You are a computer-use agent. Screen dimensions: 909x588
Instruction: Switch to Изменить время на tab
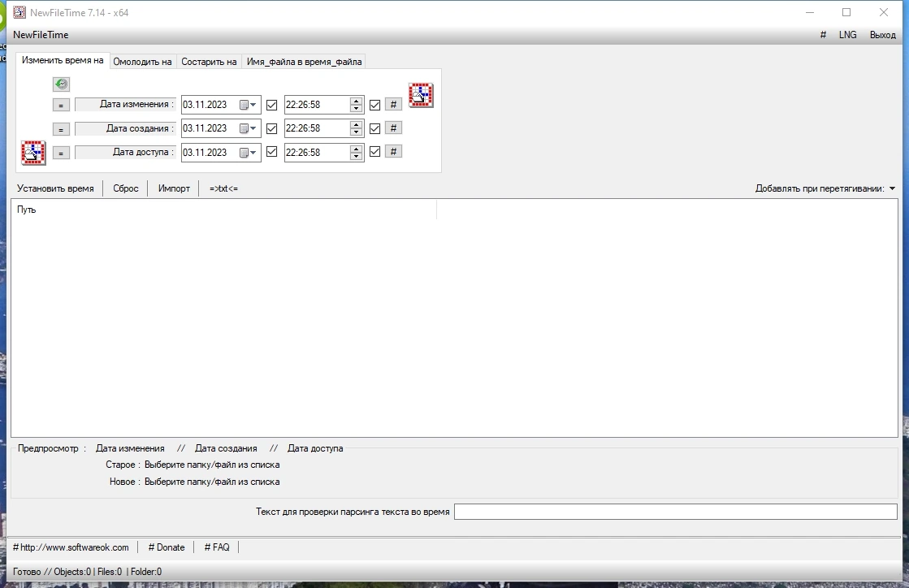coord(63,60)
